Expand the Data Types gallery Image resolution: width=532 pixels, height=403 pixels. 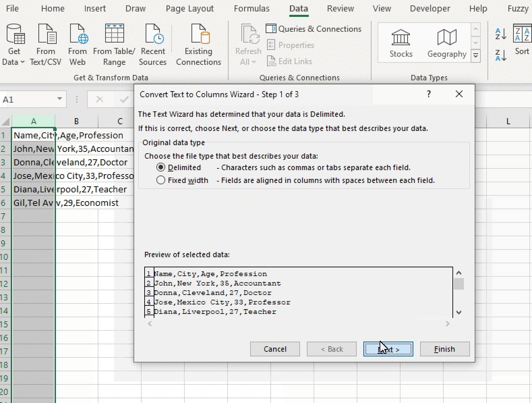[x=476, y=55]
